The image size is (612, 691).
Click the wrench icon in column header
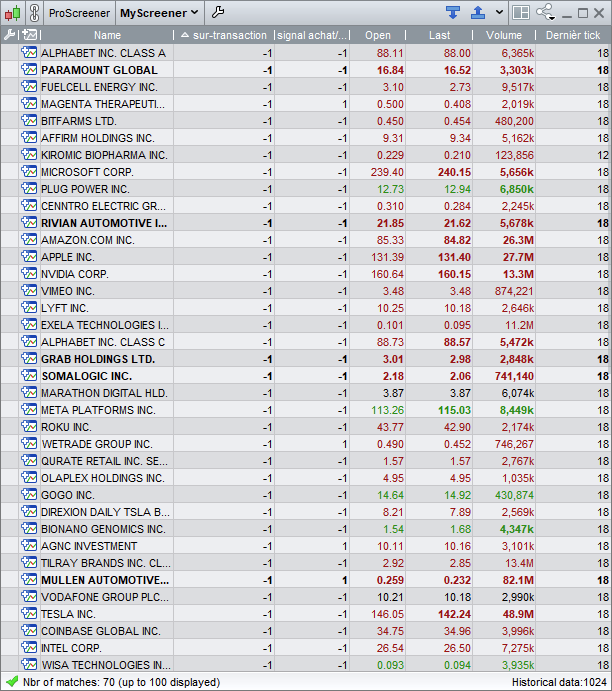(9, 35)
